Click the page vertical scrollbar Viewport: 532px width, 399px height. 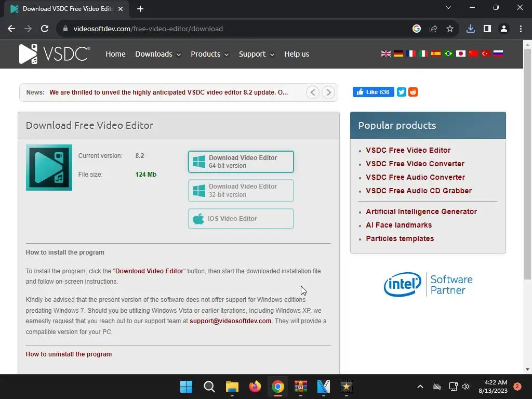527,165
